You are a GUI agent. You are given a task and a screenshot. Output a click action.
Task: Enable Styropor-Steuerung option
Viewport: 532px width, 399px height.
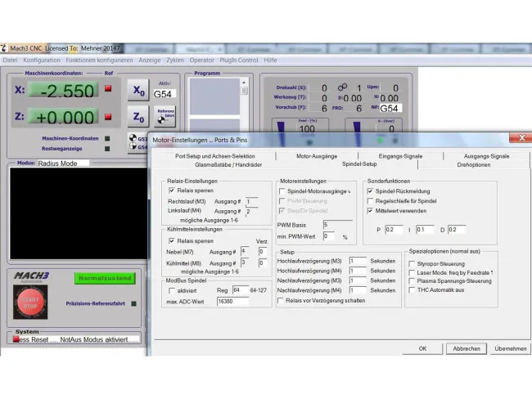(x=412, y=264)
